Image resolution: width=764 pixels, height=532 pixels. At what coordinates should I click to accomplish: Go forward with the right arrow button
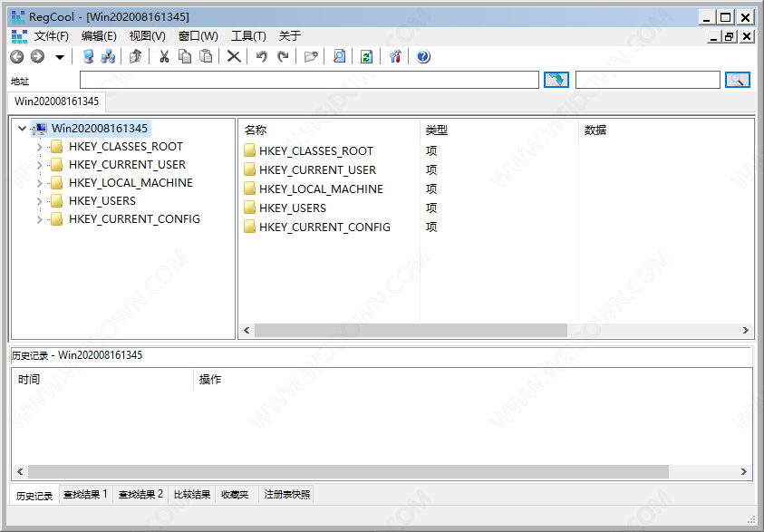click(x=37, y=57)
